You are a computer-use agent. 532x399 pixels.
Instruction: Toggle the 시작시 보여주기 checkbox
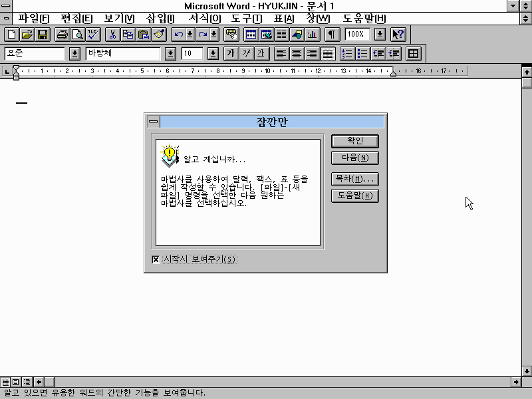pyautogui.click(x=156, y=259)
